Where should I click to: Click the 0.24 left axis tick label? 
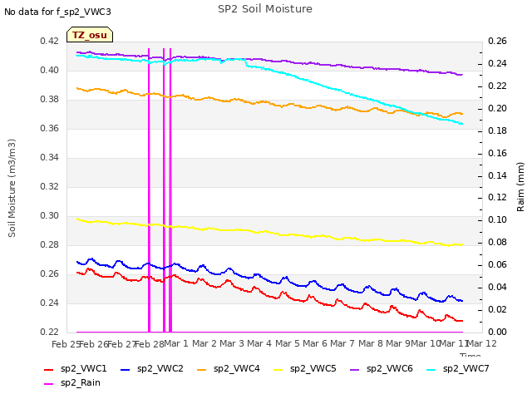(x=49, y=303)
